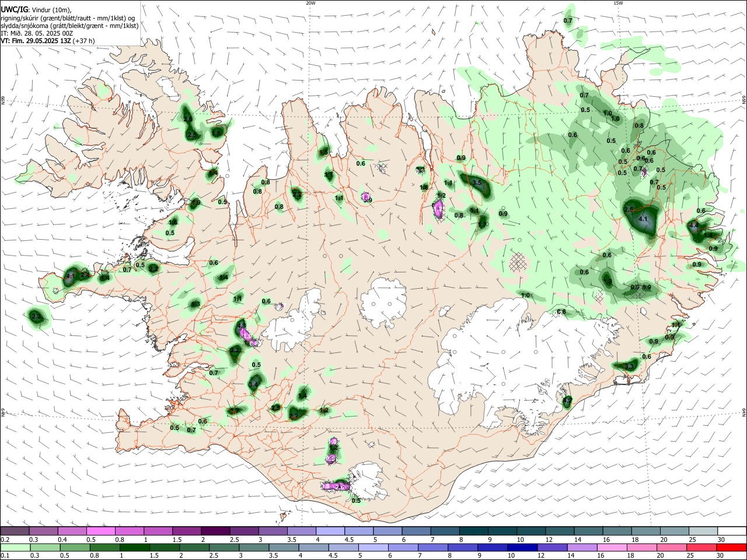Screen dimensions: 747x560
Task: Click the 'rigning/skúrir' legend description line
Action: tap(68, 18)
